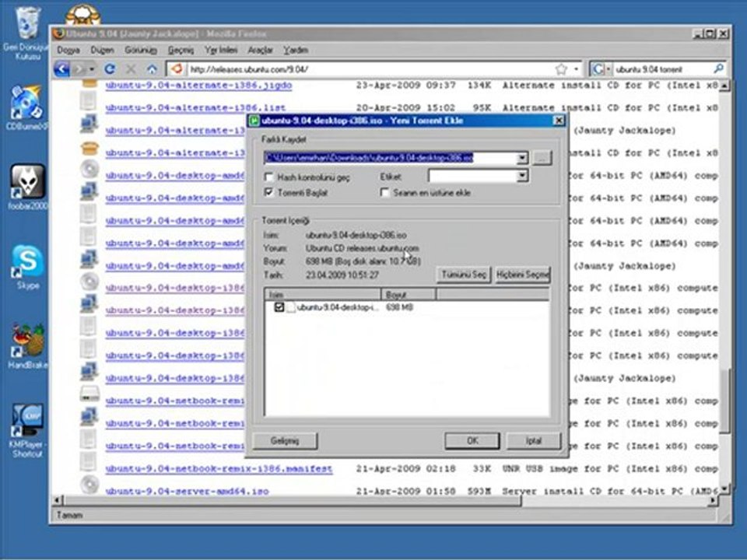Viewport: 747px width, 560px height.
Task: Click the site favicon in the address bar
Action: pyautogui.click(x=177, y=69)
